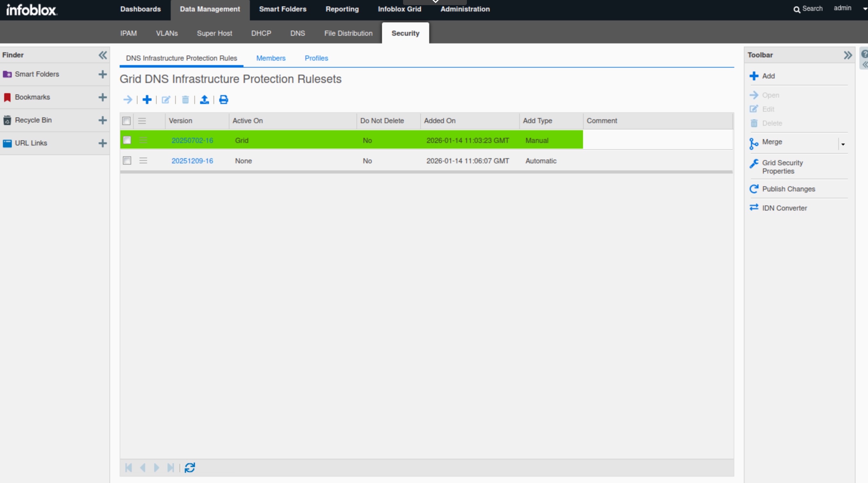Collapse the Finder panel
868x483 pixels.
[102, 55]
